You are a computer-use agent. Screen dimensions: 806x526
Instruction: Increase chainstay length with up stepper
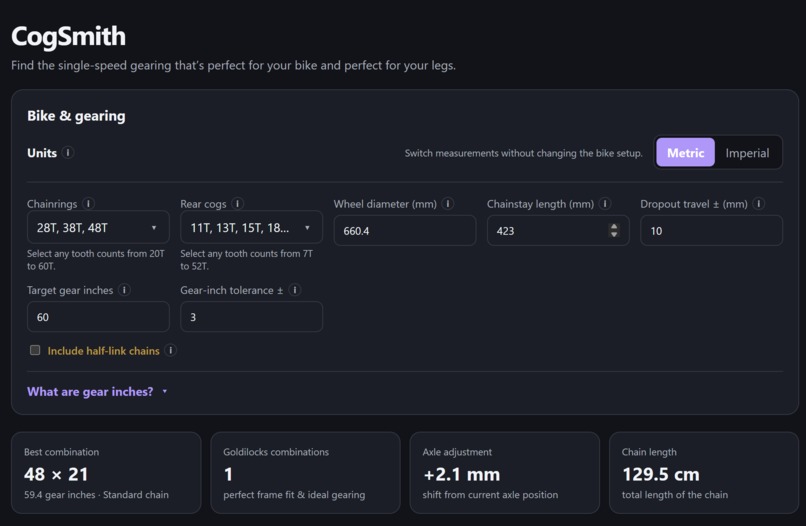point(614,227)
